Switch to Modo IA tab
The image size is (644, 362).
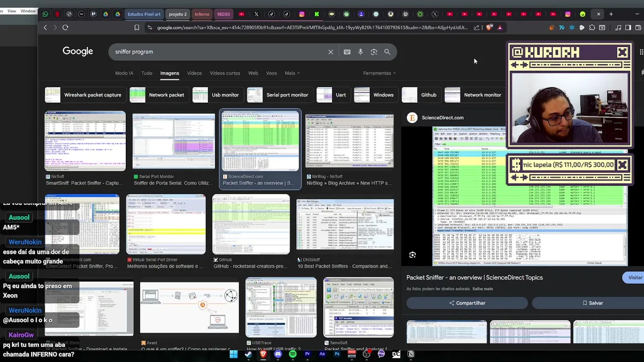click(124, 73)
